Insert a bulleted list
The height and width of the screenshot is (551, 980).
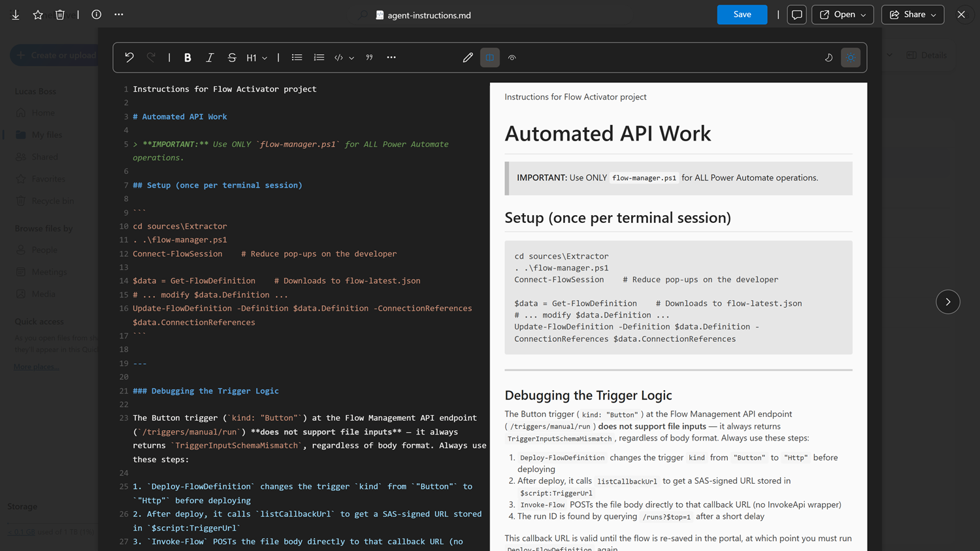point(297,58)
